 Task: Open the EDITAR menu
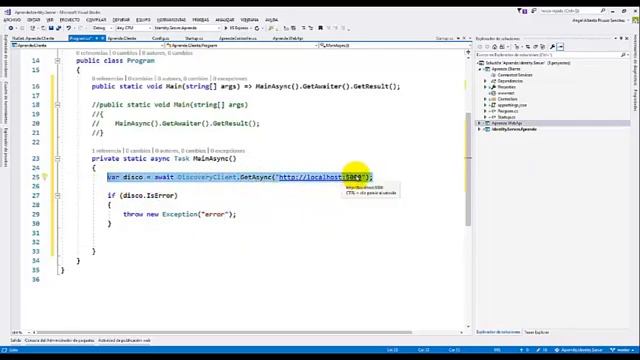(33, 20)
